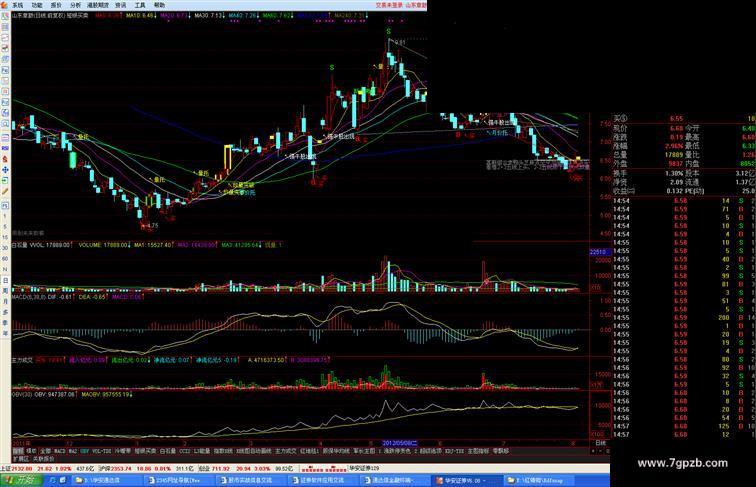Click the red icon above the move icon

tap(5, 159)
